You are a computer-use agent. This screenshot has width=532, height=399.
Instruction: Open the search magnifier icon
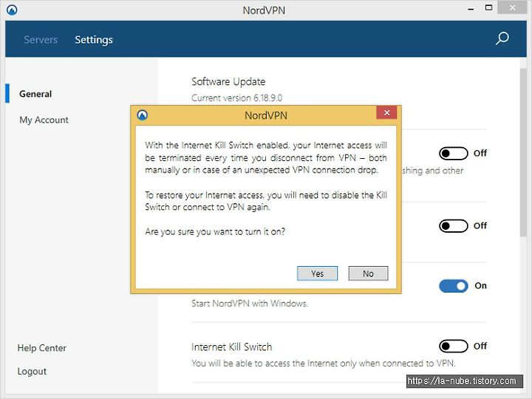(502, 38)
